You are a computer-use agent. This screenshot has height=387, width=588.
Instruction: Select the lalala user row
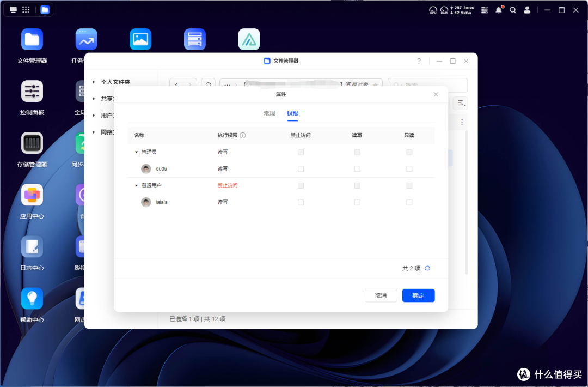tap(281, 202)
